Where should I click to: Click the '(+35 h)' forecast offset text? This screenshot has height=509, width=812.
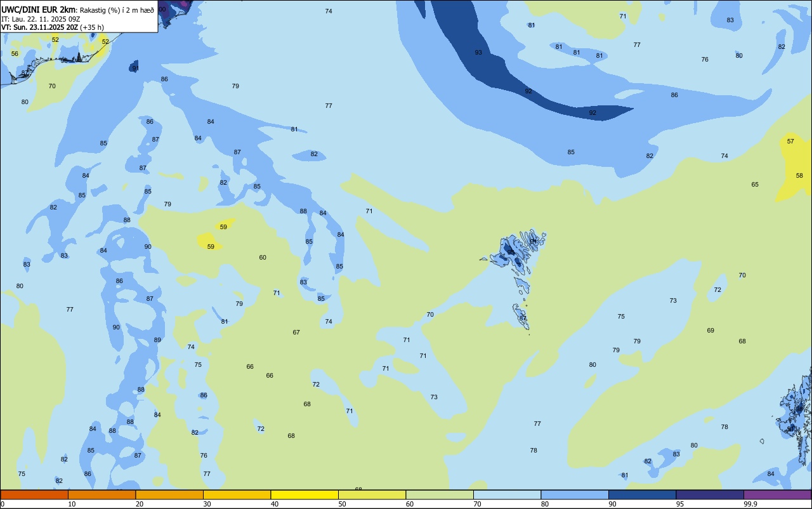click(92, 27)
